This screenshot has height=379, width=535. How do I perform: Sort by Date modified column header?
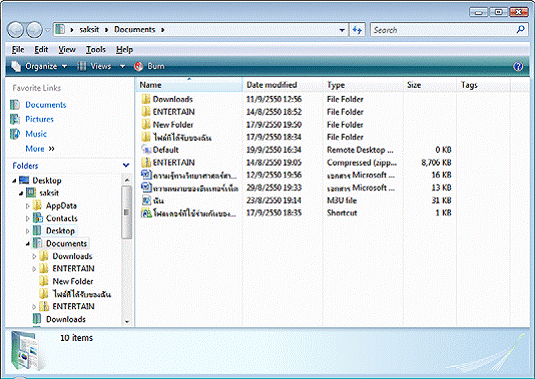coord(283,85)
